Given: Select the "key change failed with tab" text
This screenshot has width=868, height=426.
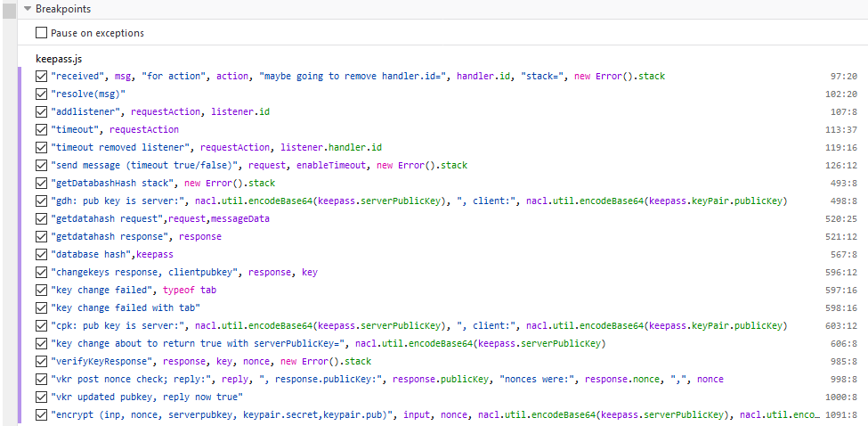Looking at the screenshot, I should click(126, 307).
